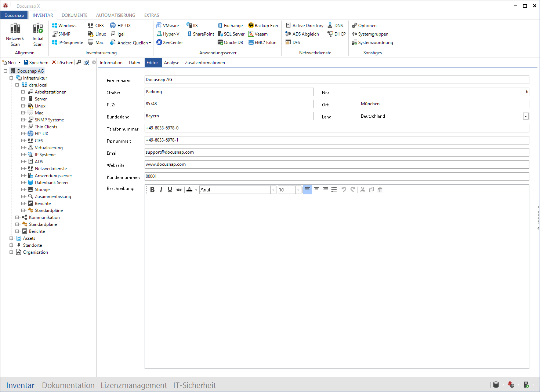Open the VMware scan
This screenshot has height=392, width=540.
(x=168, y=25)
